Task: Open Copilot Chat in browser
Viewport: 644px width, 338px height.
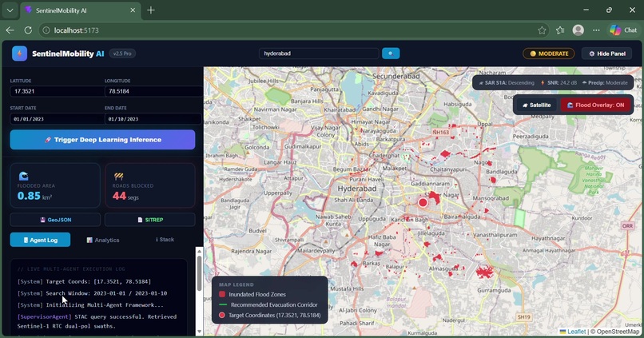Action: point(623,30)
